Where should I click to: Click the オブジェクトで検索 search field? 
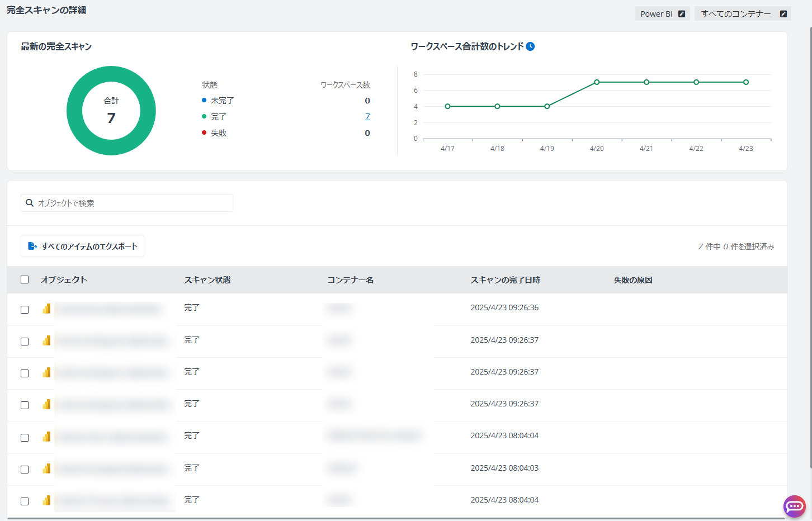click(127, 203)
